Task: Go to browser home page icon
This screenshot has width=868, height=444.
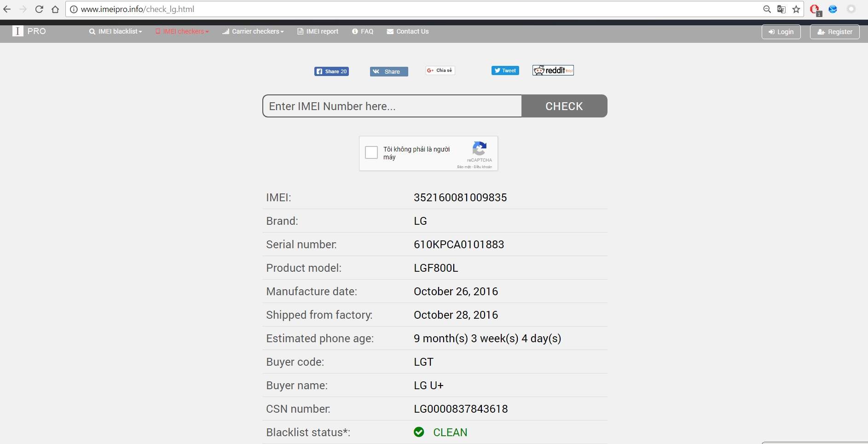Action: (x=55, y=9)
